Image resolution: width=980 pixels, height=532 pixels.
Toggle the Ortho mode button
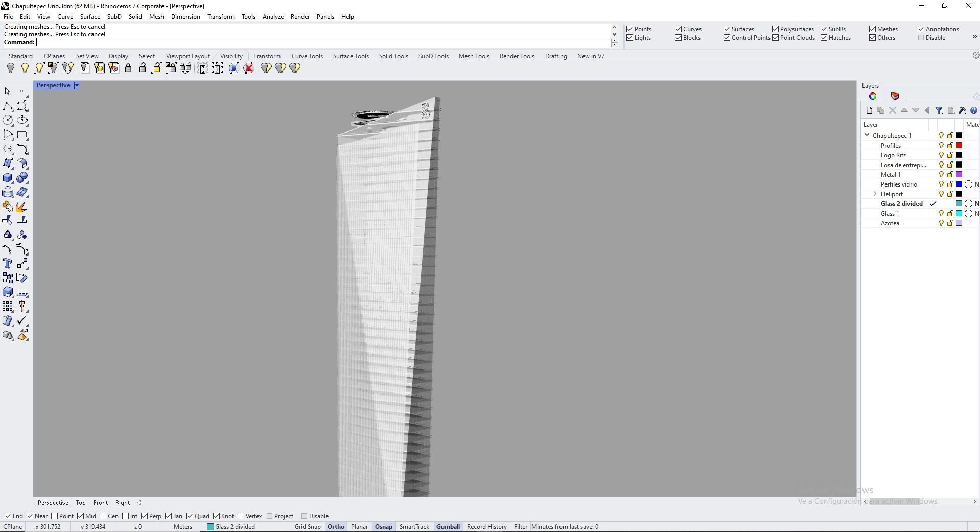tap(336, 527)
